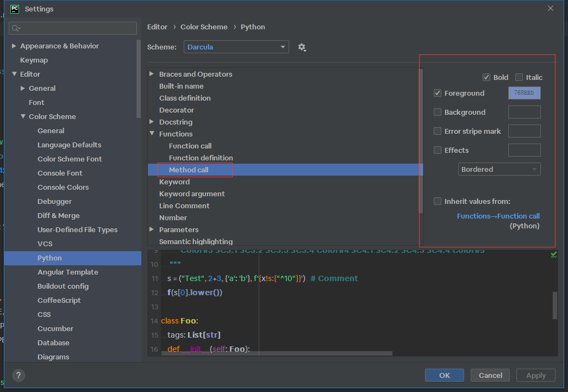Expand the Docstring group
The height and width of the screenshot is (392, 568).
click(152, 121)
